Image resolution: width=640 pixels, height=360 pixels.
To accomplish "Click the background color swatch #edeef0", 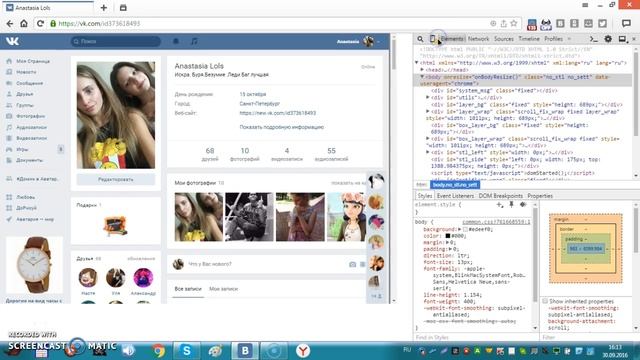I will (465, 229).
